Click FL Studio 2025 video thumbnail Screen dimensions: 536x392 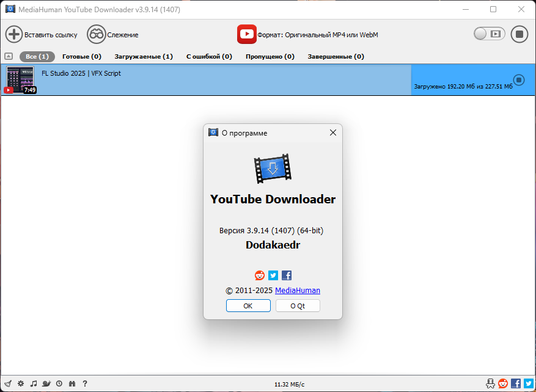(20, 80)
